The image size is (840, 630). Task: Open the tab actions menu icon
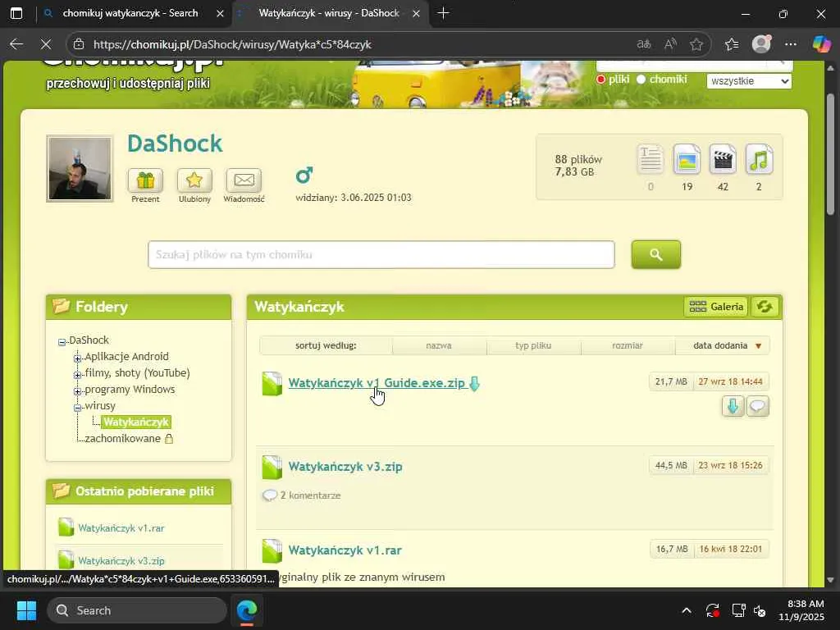click(x=16, y=13)
